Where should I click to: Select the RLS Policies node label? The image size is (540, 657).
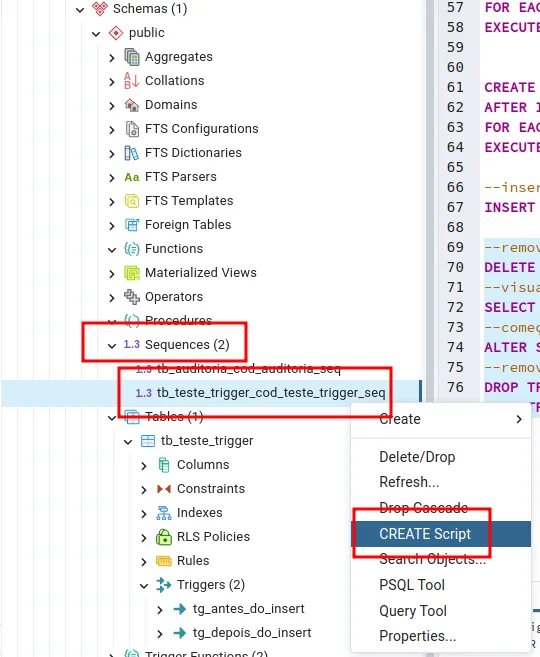click(213, 537)
